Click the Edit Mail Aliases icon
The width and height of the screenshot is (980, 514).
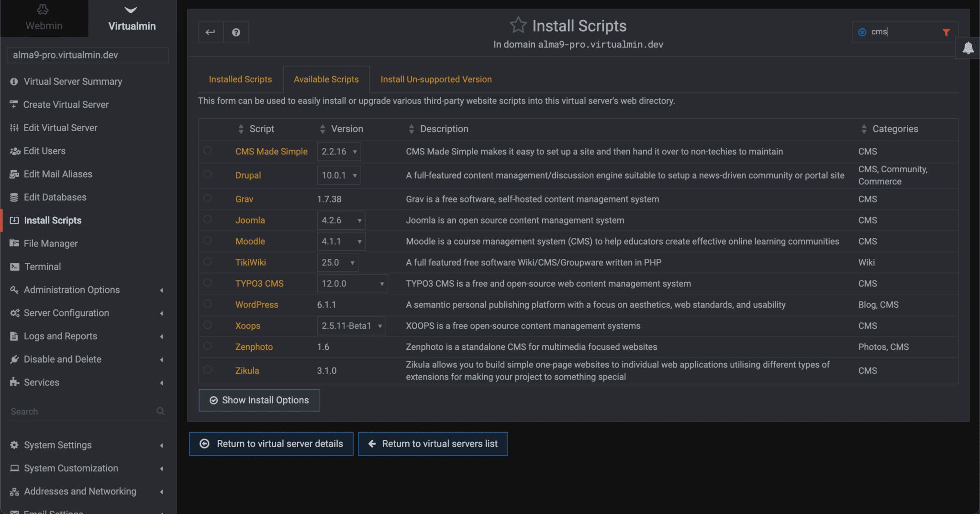tap(14, 174)
